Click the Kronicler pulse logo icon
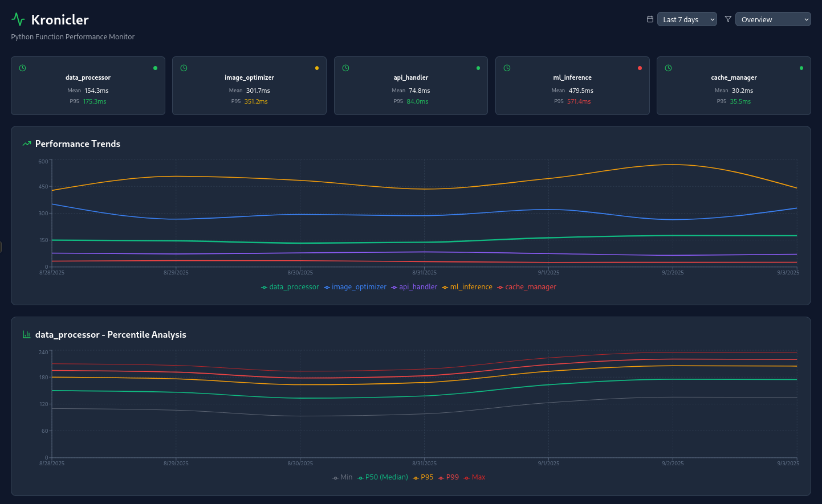The image size is (822, 504). (x=18, y=19)
